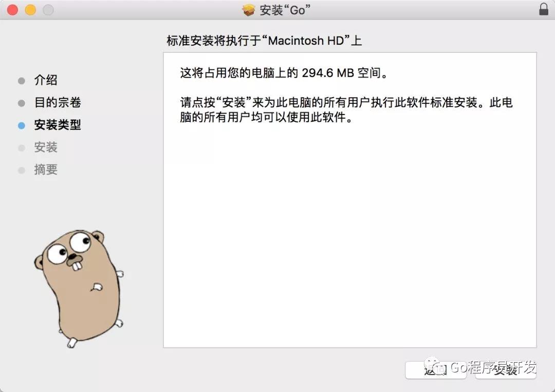The width and height of the screenshot is (555, 392).
Task: Click the paragraph starting 请点按“安装”
Action: tap(346, 109)
